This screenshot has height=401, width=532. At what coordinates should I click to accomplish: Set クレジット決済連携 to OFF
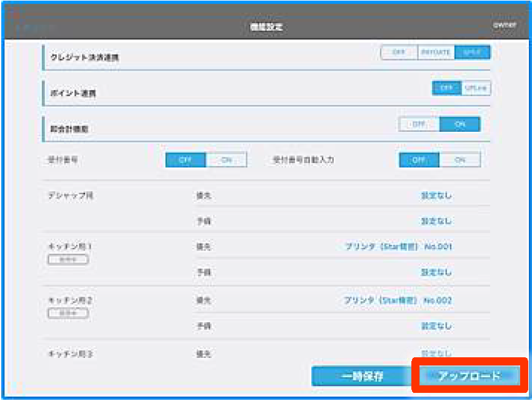(399, 52)
